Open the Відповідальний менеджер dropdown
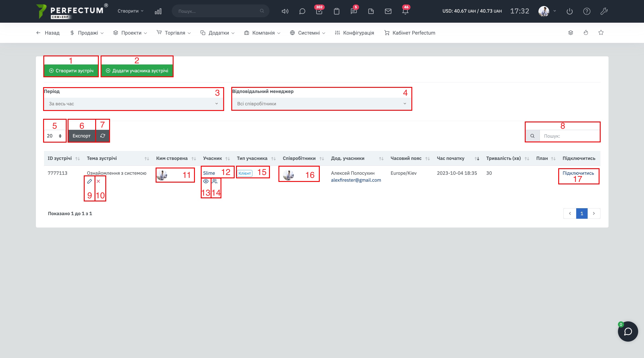 pyautogui.click(x=321, y=104)
